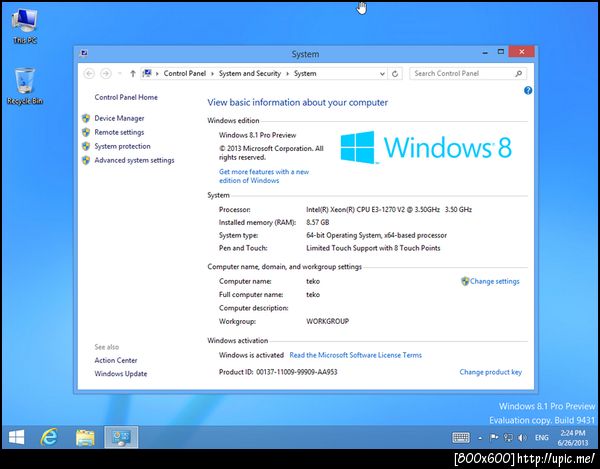Read the Microsoft Software License Terms
The image size is (600, 469).
coord(355,355)
